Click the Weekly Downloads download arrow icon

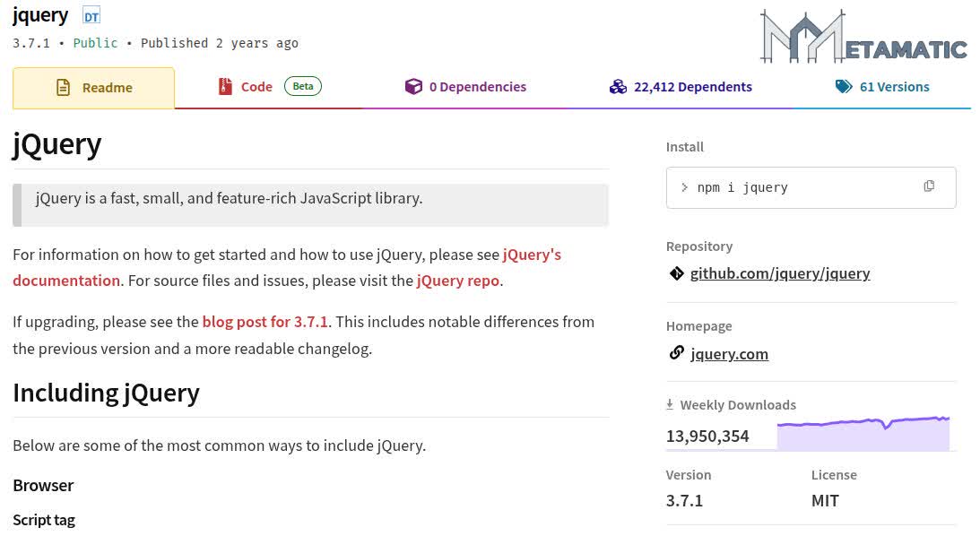670,404
